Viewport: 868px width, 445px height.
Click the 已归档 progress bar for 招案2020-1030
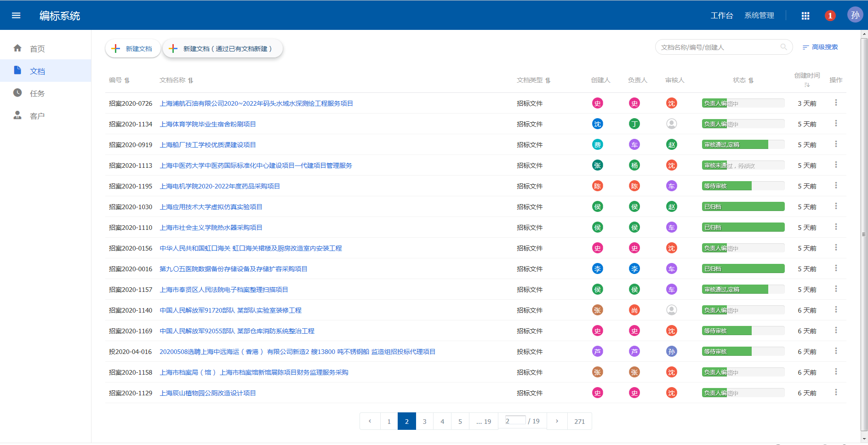click(743, 207)
